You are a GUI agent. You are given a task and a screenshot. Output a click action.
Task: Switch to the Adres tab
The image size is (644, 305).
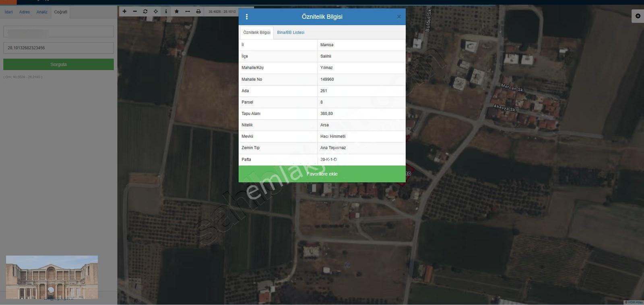[x=25, y=12]
